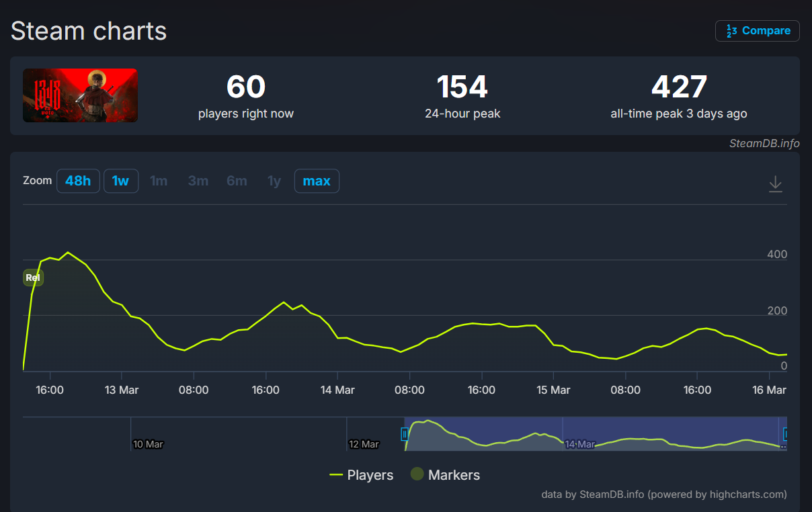
Task: Click the right navigator range handle
Action: 785,434
